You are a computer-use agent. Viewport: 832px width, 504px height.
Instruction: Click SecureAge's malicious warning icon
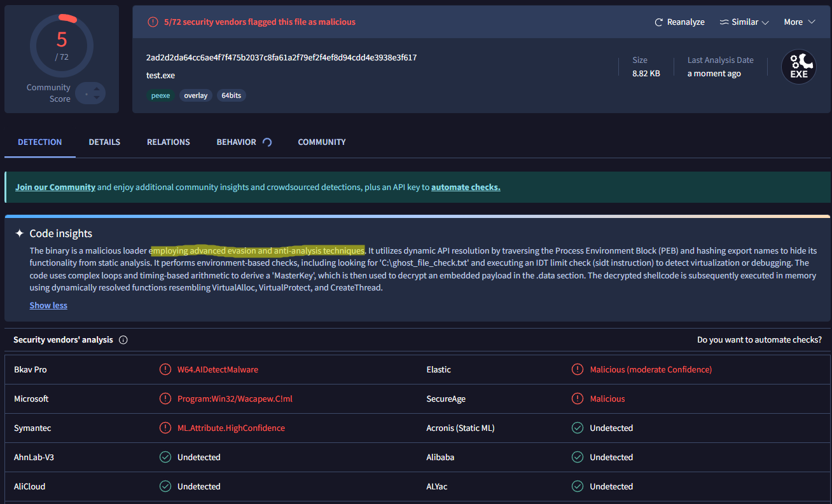point(578,398)
